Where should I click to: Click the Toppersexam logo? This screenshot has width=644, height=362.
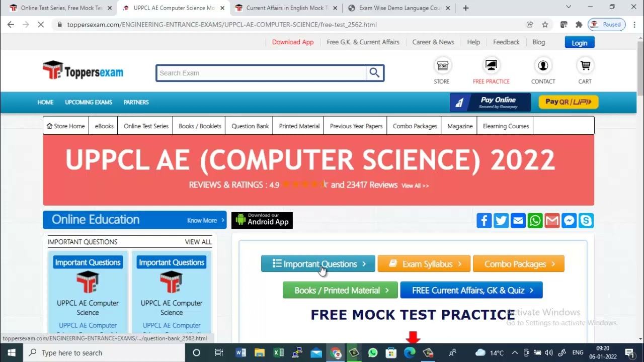[x=83, y=71]
